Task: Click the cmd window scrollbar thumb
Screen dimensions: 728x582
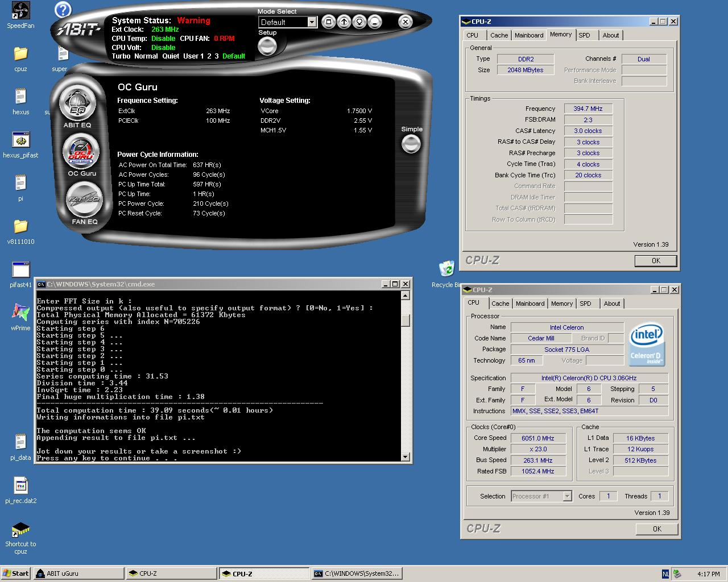Action: click(x=406, y=321)
